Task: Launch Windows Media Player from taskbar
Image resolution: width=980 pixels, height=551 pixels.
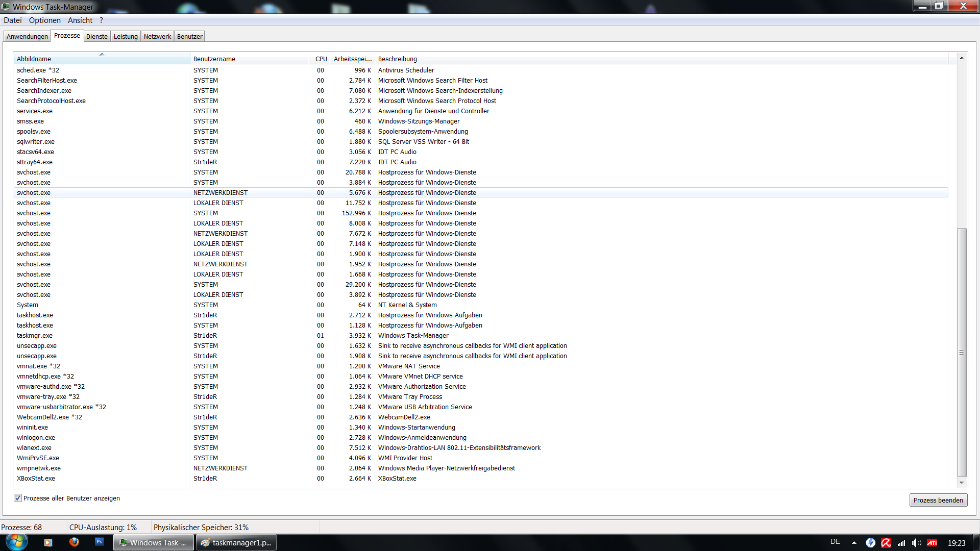Action: tap(48, 542)
